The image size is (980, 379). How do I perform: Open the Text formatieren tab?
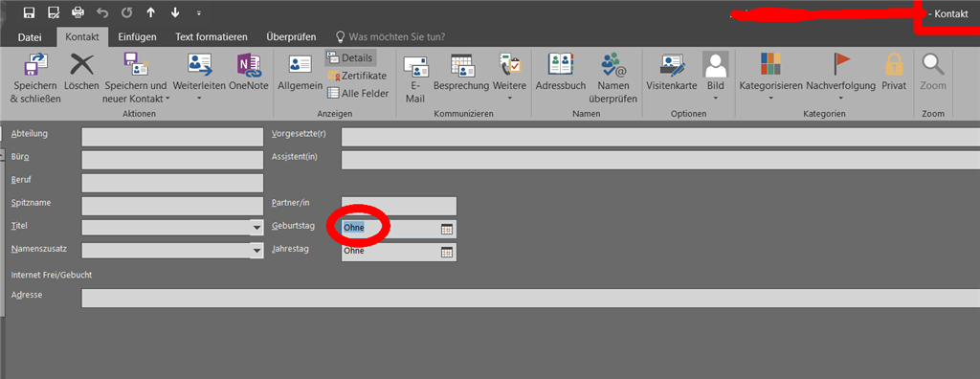coord(212,37)
